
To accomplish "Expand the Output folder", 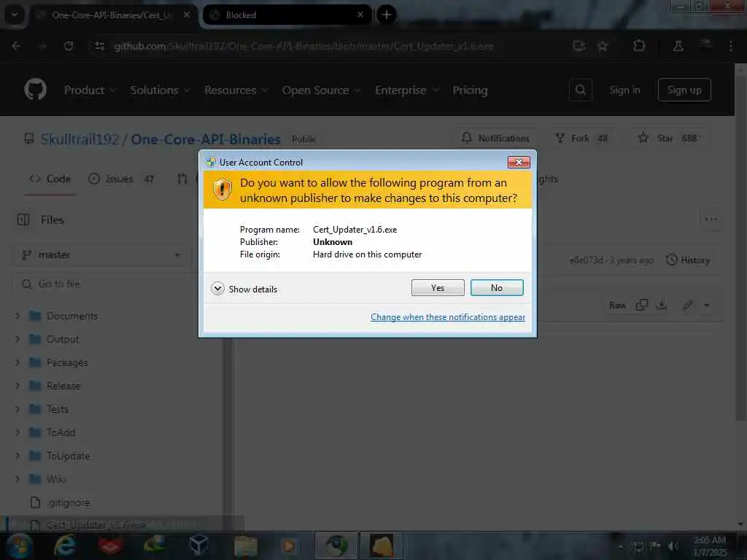I will tap(18, 339).
